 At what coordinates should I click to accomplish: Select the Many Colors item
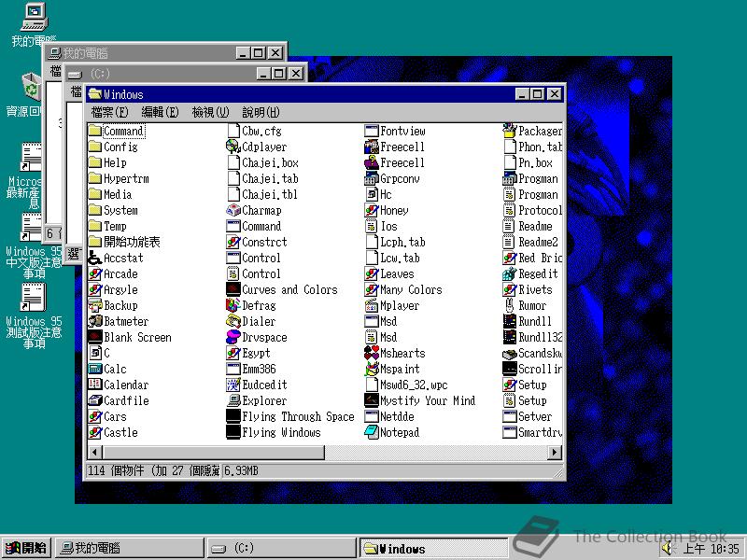(x=403, y=289)
